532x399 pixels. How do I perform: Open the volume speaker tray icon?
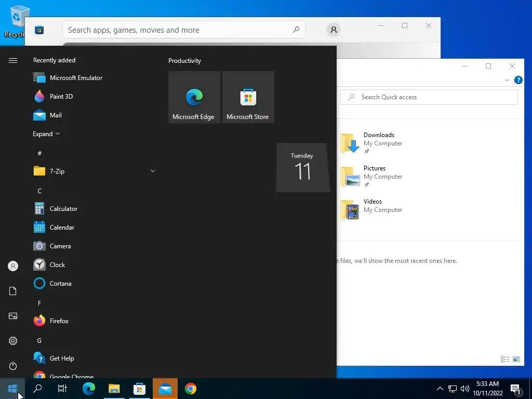pyautogui.click(x=464, y=389)
